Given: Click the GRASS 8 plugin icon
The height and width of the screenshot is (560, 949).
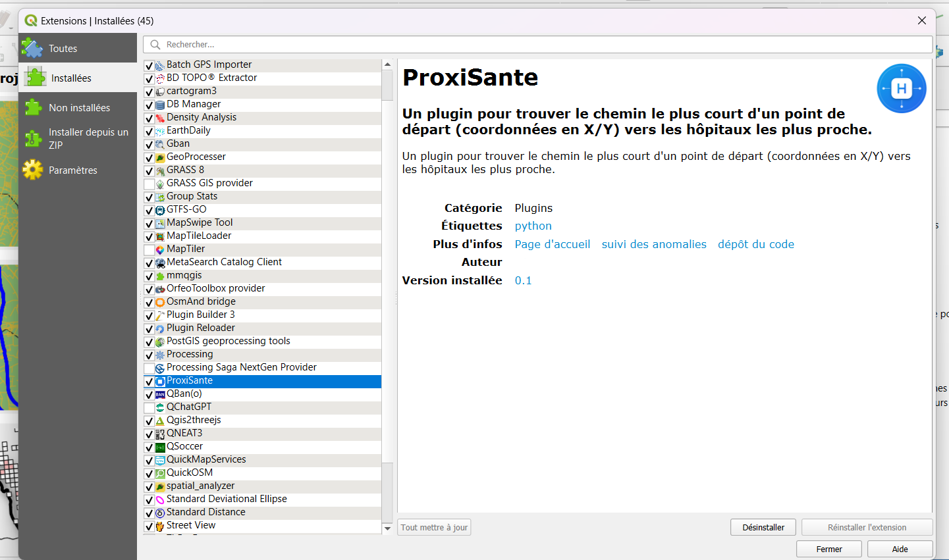Looking at the screenshot, I should [159, 170].
